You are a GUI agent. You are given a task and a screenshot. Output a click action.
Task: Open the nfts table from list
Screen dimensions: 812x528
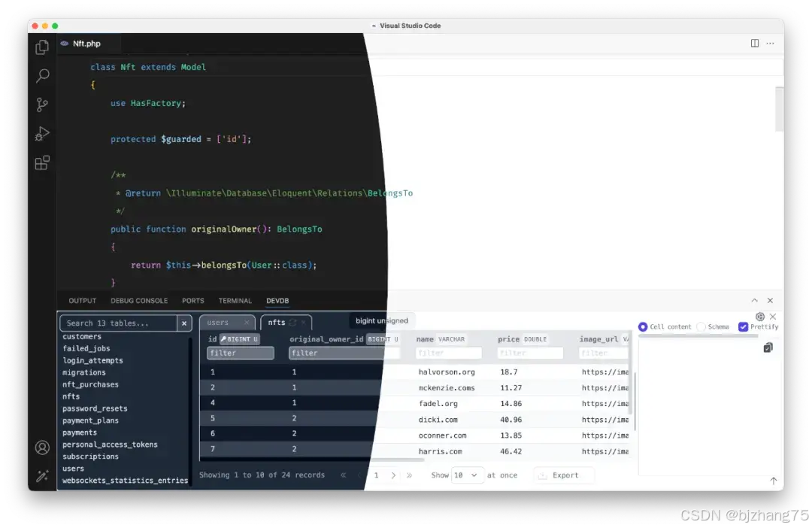click(71, 396)
